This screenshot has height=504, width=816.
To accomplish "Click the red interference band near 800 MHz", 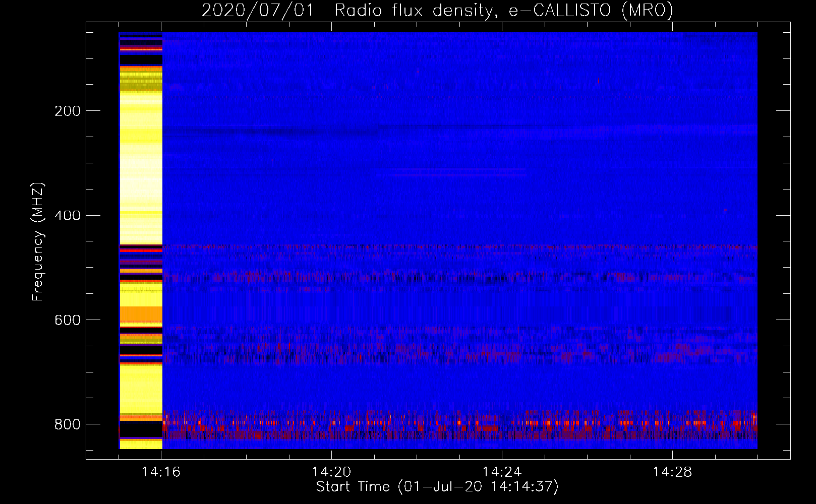I will (x=460, y=424).
